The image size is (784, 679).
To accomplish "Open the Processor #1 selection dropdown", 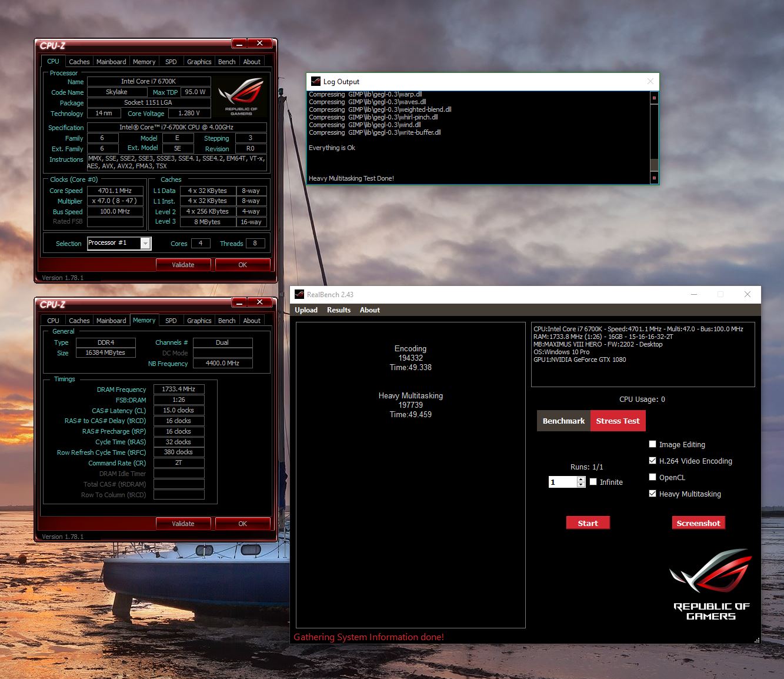I will pyautogui.click(x=145, y=243).
